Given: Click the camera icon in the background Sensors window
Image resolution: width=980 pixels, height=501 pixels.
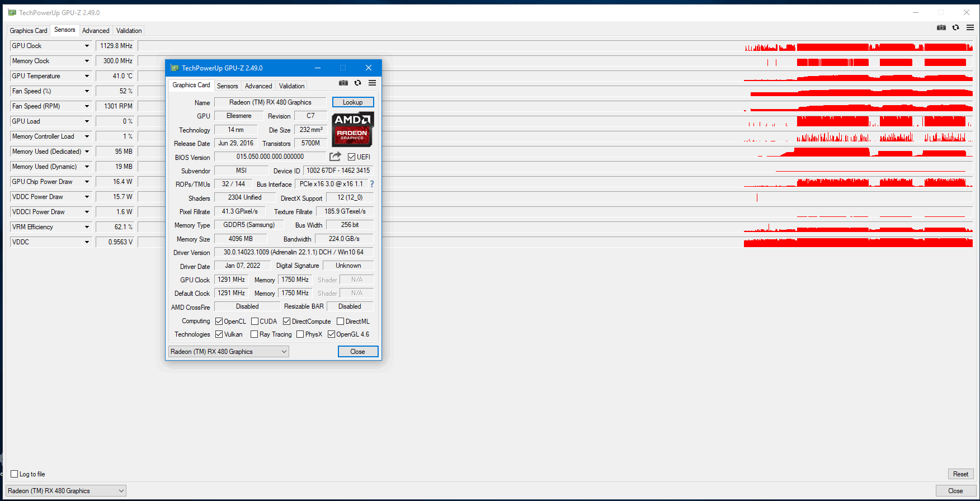Looking at the screenshot, I should coord(941,27).
